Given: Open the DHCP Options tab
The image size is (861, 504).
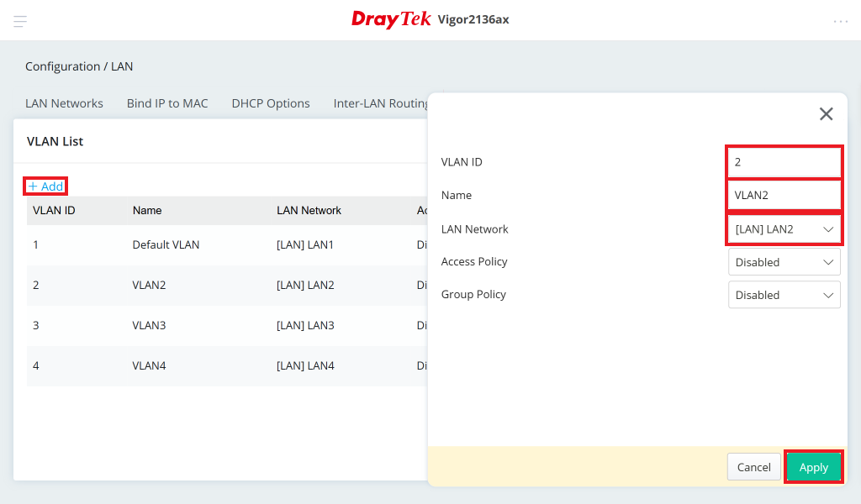Looking at the screenshot, I should coord(271,103).
